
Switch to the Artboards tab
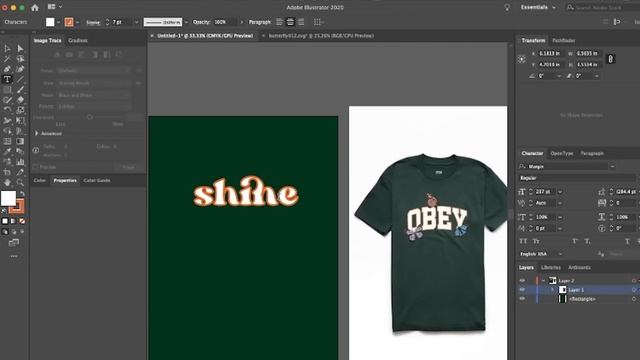click(x=579, y=267)
